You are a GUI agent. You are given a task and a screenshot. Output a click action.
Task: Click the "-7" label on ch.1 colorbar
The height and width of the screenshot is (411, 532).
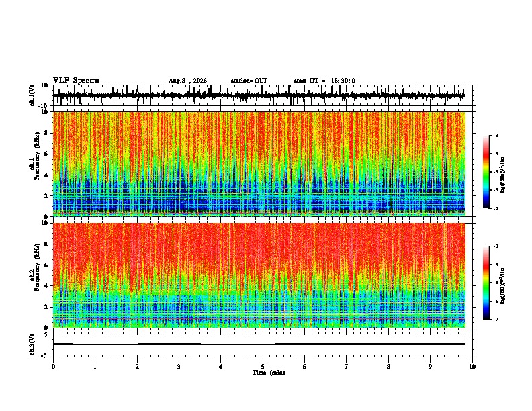[x=496, y=208]
